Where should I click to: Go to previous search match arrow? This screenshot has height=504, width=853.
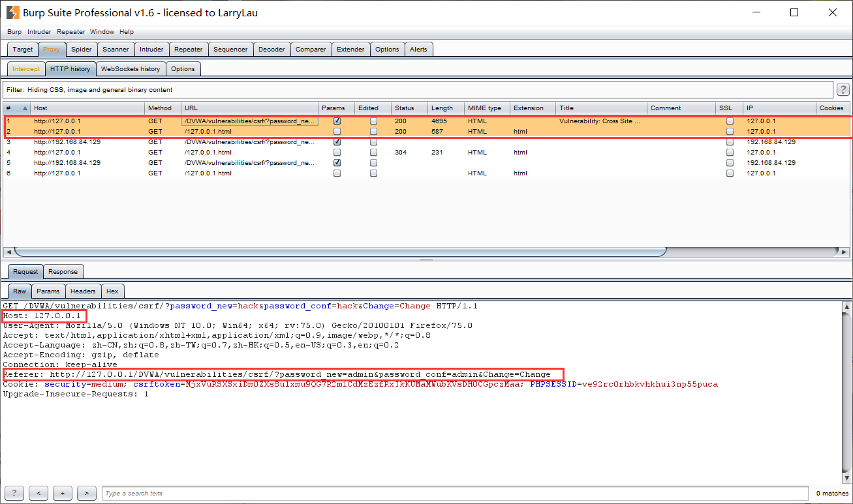pyautogui.click(x=39, y=493)
